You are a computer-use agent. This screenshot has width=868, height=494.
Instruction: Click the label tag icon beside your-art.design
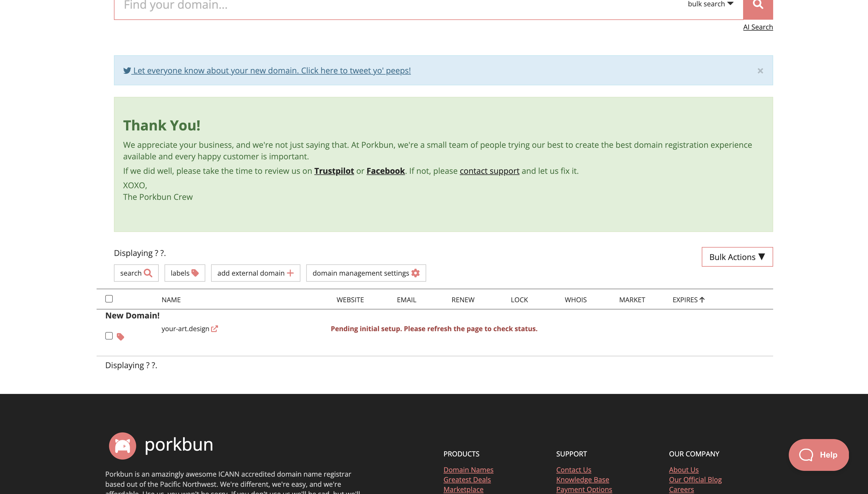click(120, 337)
